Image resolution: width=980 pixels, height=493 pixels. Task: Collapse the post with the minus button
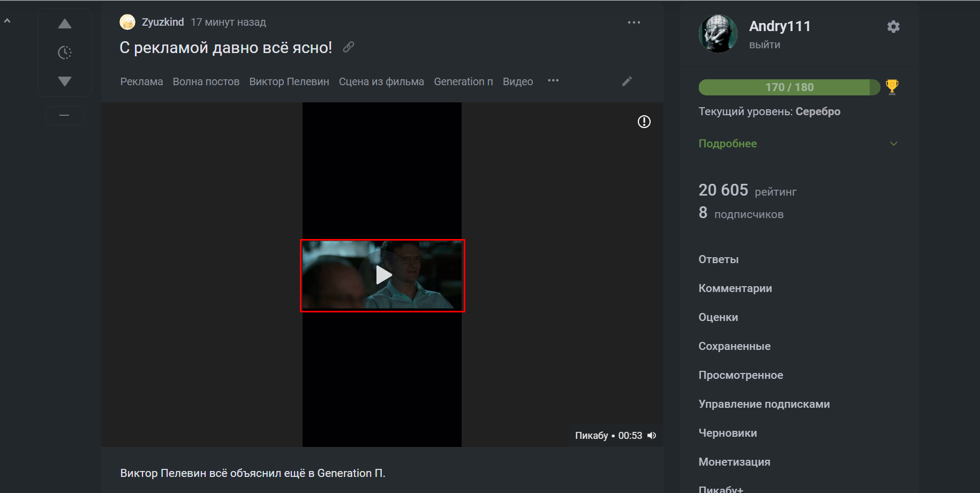(x=64, y=115)
